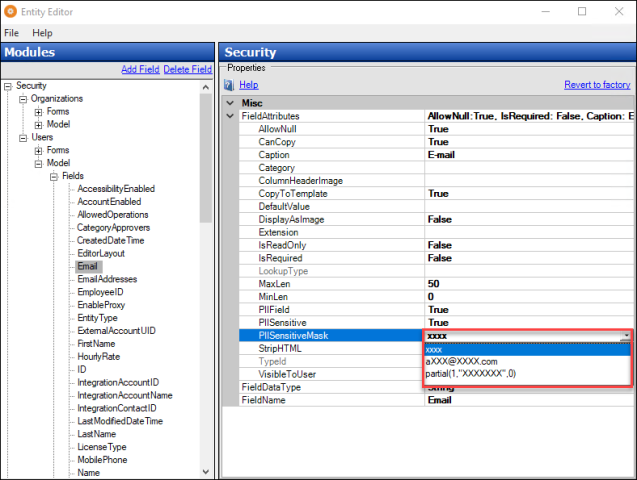This screenshot has width=637, height=480.
Task: Click the AllowNull property row
Action: [436, 129]
